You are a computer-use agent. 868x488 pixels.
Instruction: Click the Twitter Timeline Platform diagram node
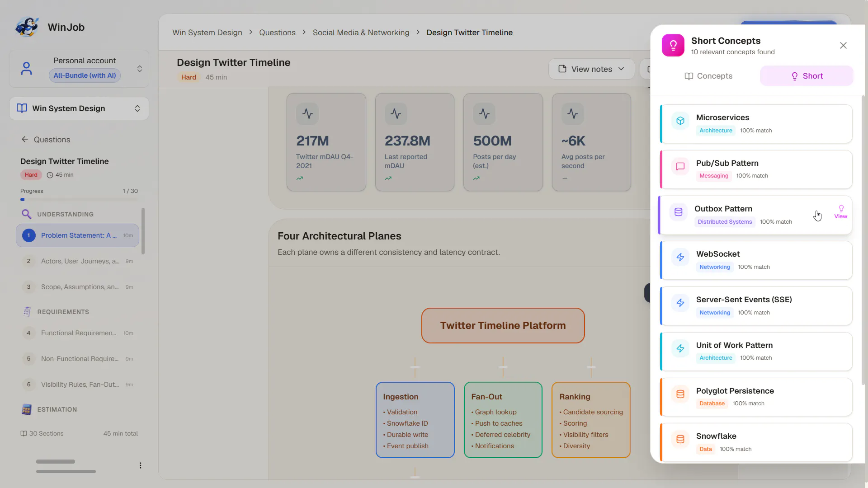tap(503, 325)
